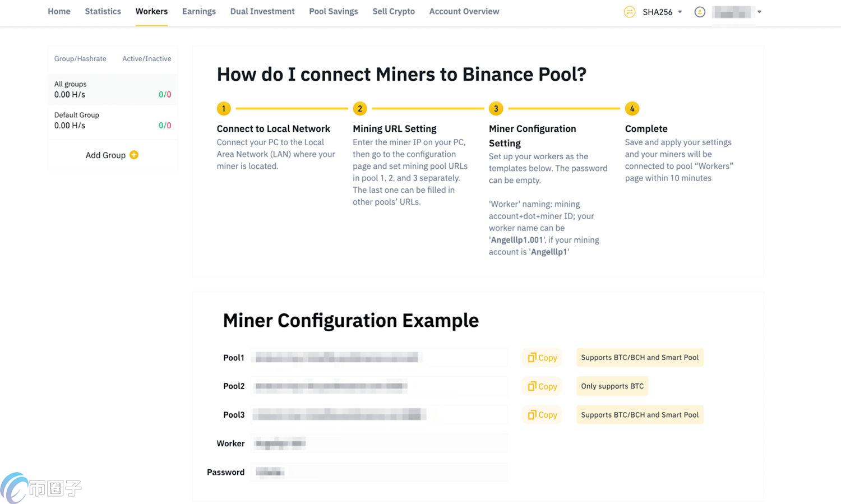Select the All groups row
Viewport: 841px width, 504px height.
[113, 89]
